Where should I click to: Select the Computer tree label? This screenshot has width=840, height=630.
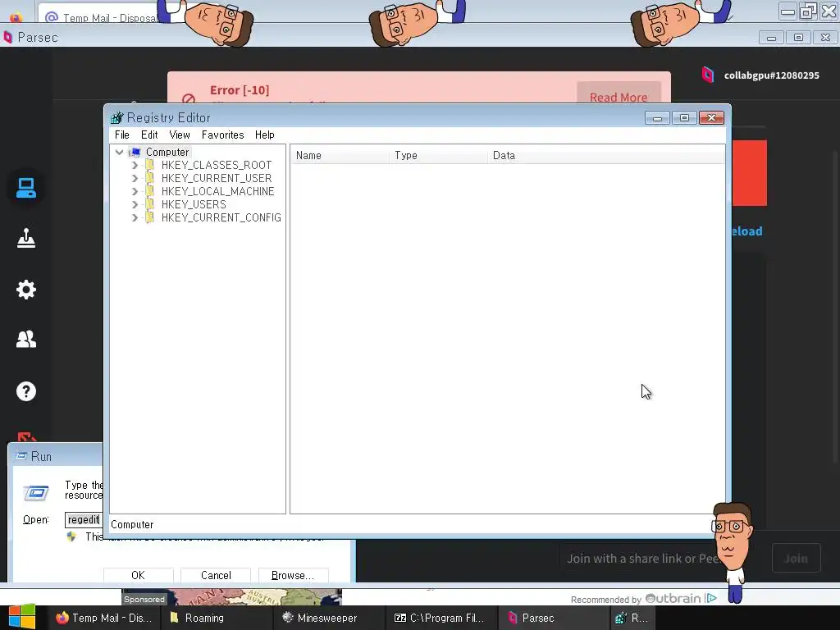[x=167, y=152]
